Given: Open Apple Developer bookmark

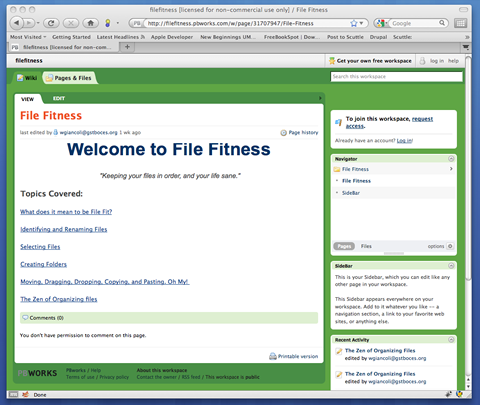Looking at the screenshot, I should tap(172, 37).
